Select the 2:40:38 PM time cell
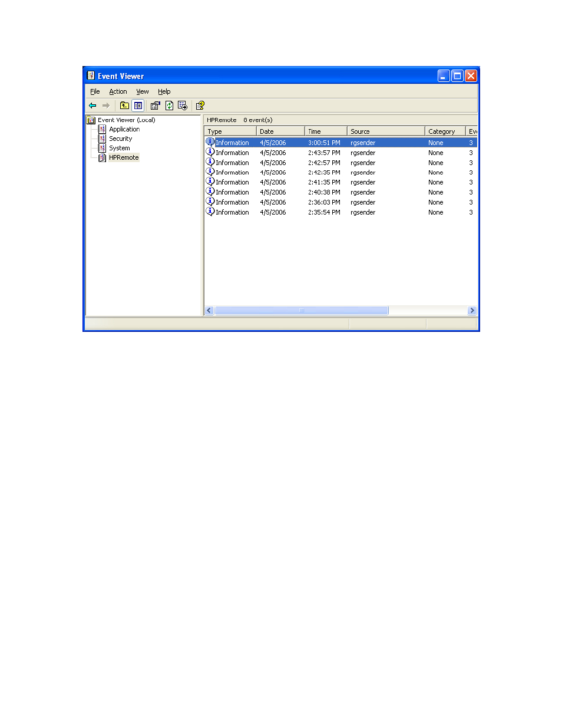This screenshot has height=728, width=562. coord(324,192)
